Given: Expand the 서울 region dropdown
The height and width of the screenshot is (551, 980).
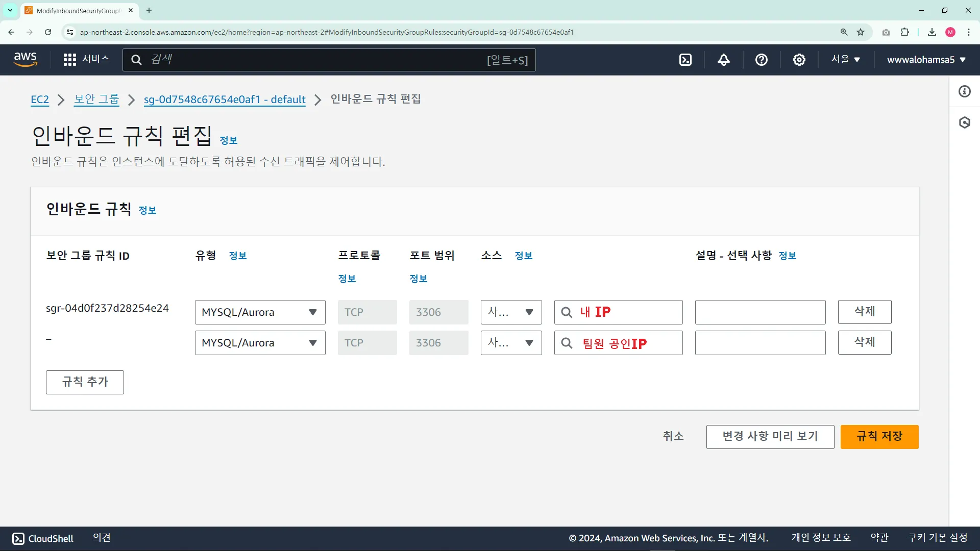Looking at the screenshot, I should click(845, 60).
